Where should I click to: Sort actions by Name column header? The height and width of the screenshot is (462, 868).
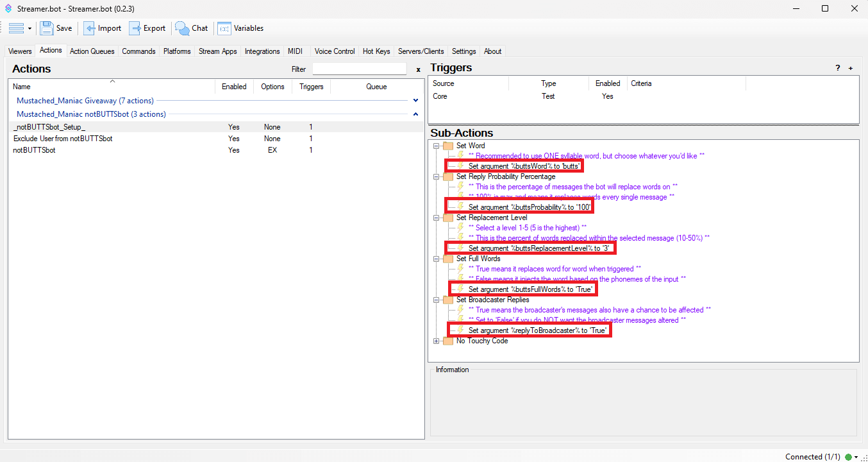tap(112, 87)
